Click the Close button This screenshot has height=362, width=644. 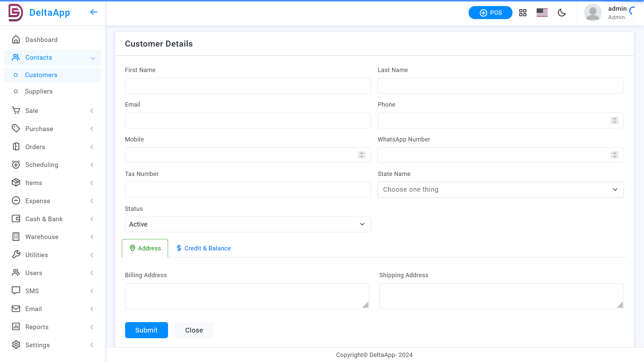point(194,330)
